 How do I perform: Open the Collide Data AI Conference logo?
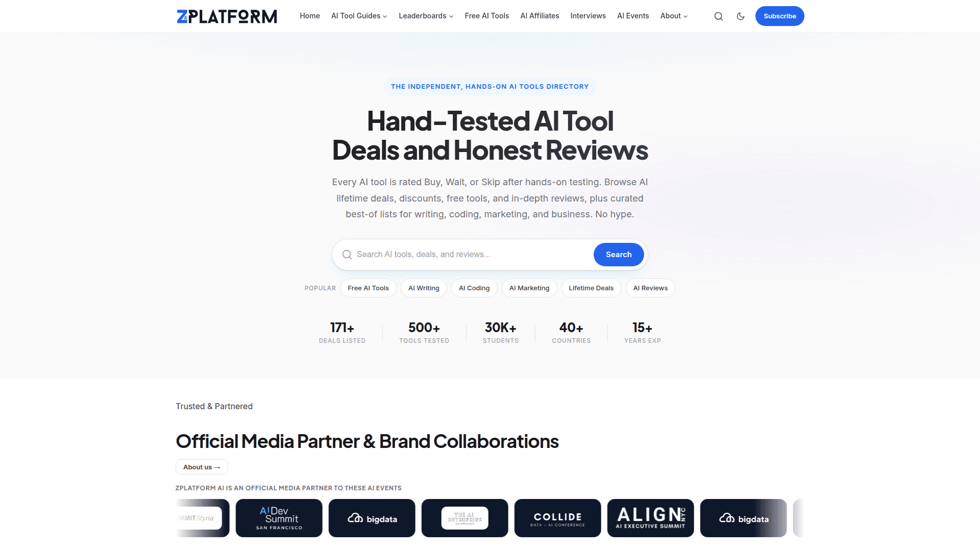click(x=558, y=518)
